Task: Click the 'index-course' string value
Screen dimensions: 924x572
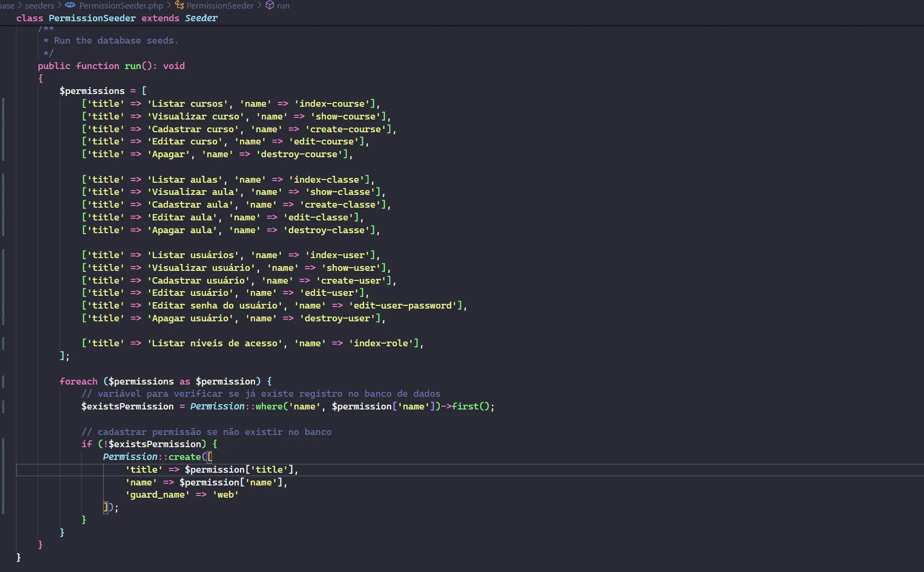Action: (x=332, y=104)
